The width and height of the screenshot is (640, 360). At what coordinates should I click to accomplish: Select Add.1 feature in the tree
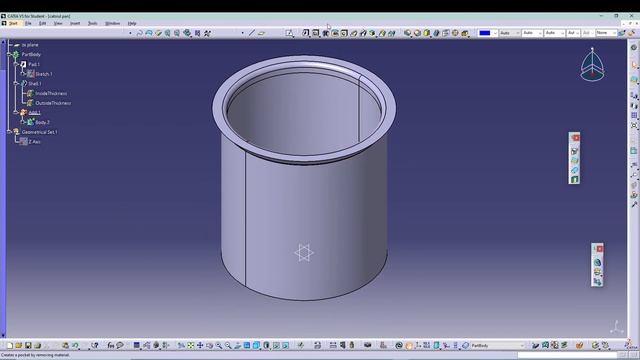pos(34,113)
